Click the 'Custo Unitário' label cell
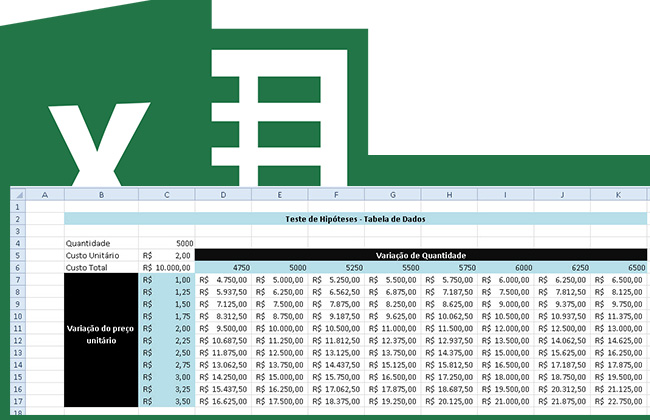Viewport: 650px width, 420px height. coord(101,255)
